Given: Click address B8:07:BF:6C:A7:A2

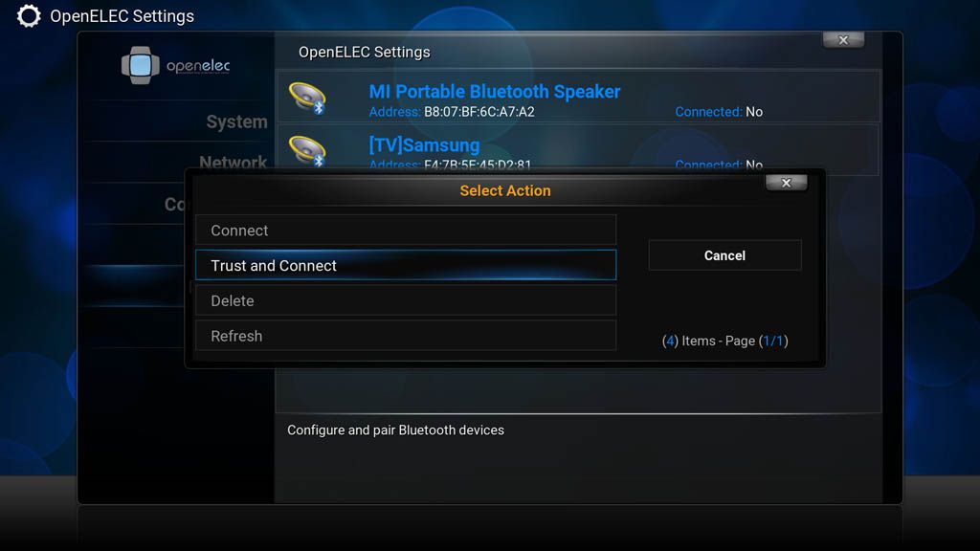Looking at the screenshot, I should [x=479, y=112].
